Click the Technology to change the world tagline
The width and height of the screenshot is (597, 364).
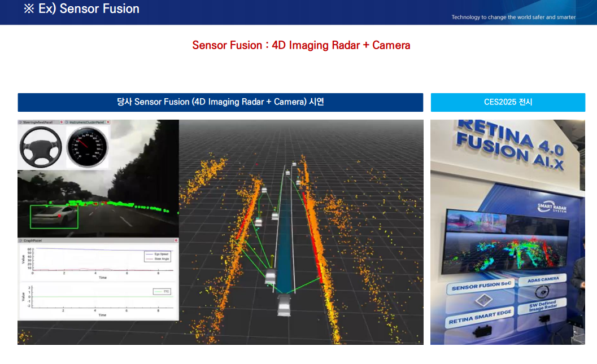click(513, 17)
